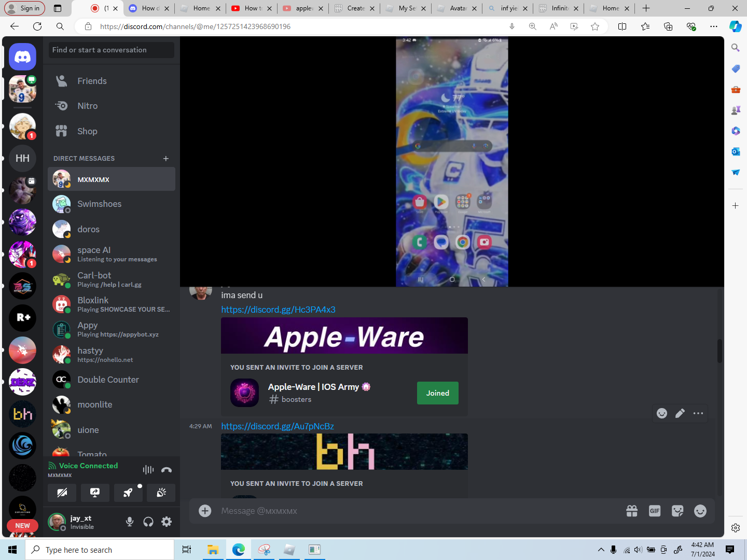Open DM with Bloxlink
747x560 pixels.
112,304
